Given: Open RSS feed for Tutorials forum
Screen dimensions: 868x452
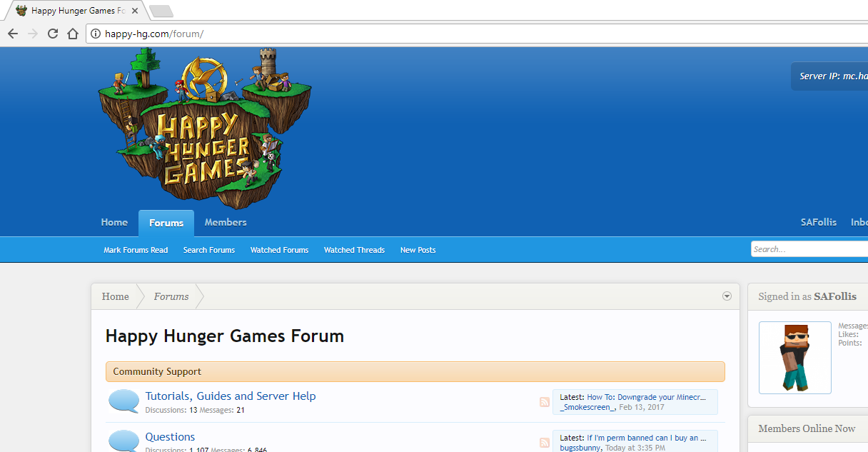Looking at the screenshot, I should point(545,402).
